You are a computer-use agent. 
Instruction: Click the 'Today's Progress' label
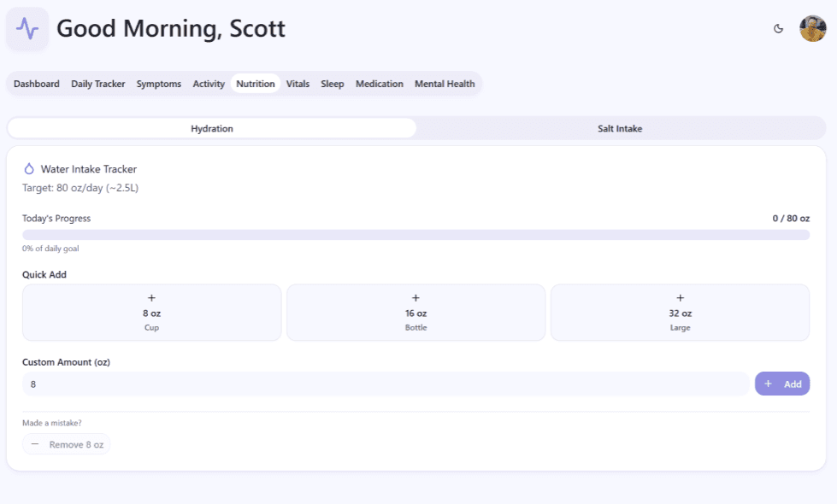coord(56,219)
